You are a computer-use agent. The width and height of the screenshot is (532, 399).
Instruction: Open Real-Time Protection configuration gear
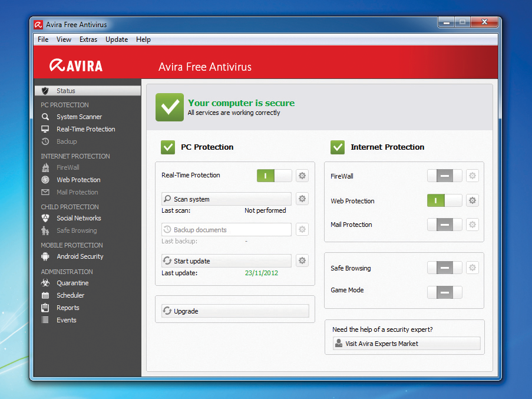[302, 175]
